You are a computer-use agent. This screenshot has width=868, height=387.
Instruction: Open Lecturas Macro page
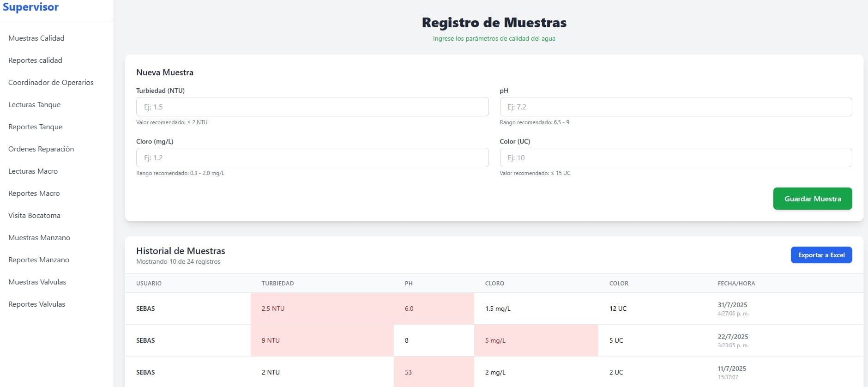click(33, 171)
